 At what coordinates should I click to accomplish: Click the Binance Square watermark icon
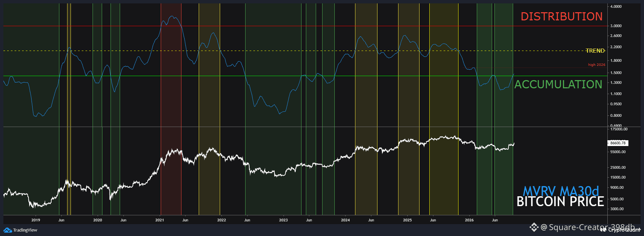[534, 227]
